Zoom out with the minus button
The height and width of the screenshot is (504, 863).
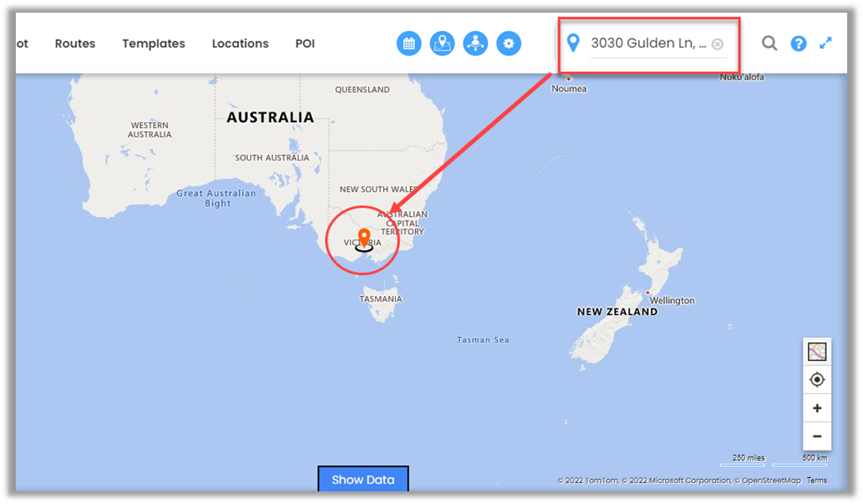pyautogui.click(x=817, y=436)
